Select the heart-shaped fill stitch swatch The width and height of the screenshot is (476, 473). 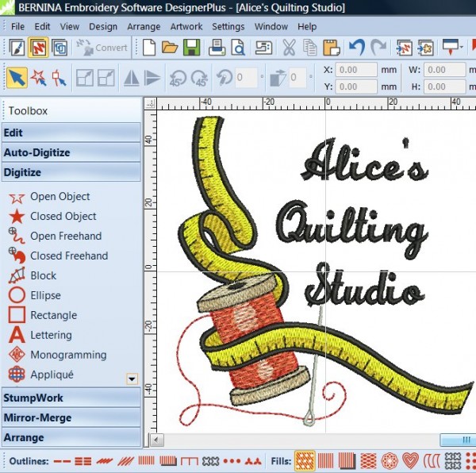410,460
